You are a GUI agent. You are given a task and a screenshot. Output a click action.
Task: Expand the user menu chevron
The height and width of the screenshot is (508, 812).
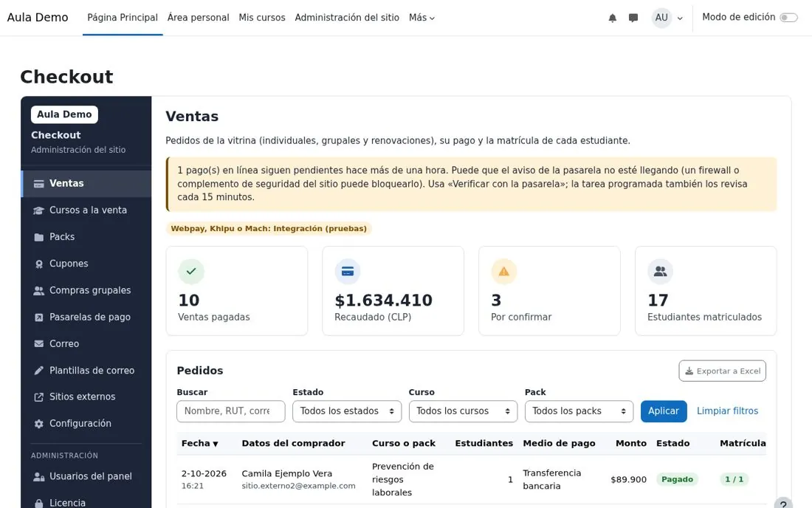point(680,18)
